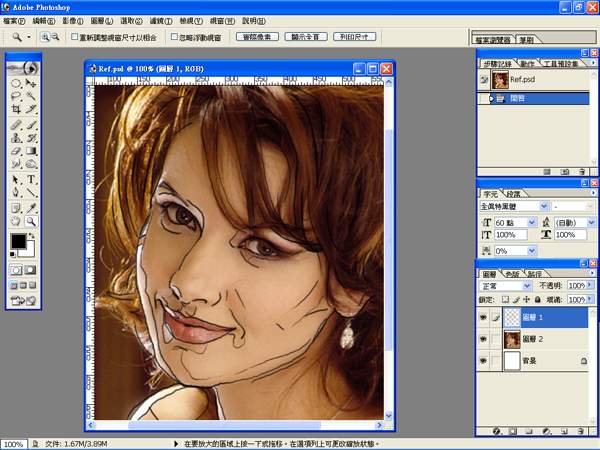Select the Magic Wand tool
This screenshot has height=450, width=600.
(x=31, y=96)
